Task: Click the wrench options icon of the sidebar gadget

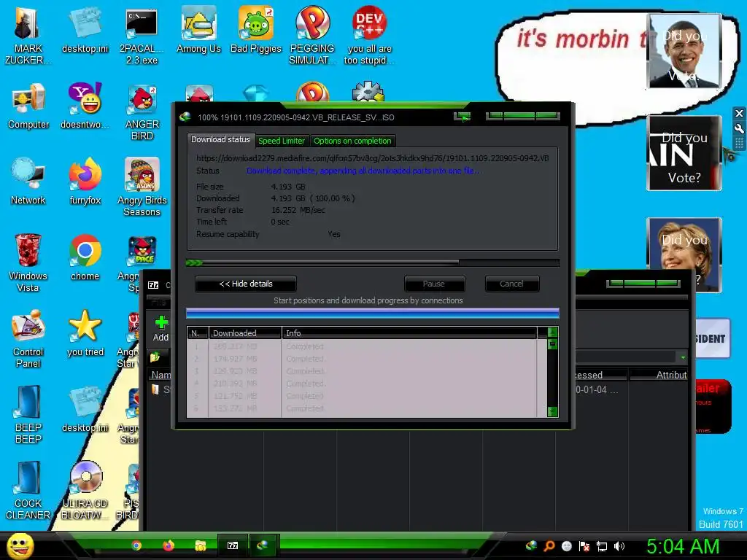Action: 739,128
